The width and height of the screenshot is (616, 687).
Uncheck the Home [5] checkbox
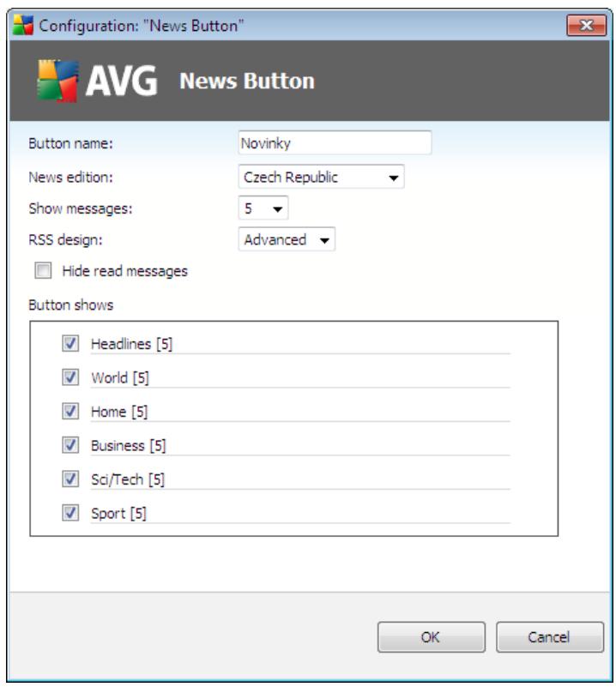coord(70,411)
